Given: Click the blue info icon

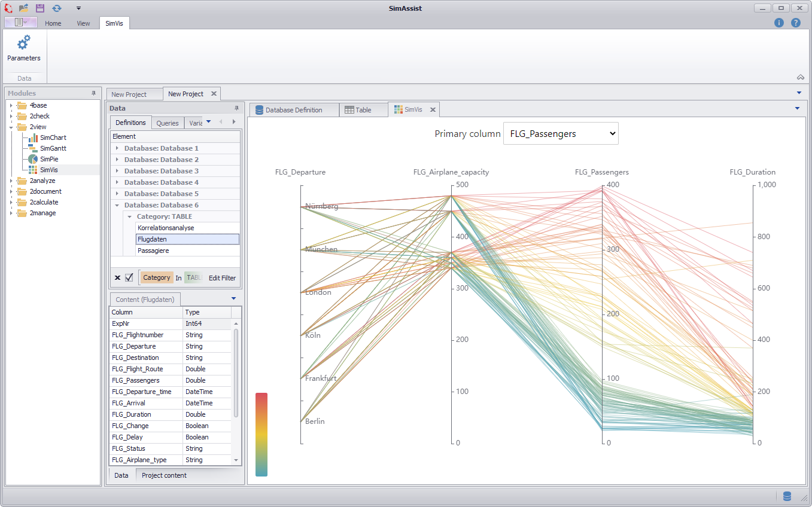Looking at the screenshot, I should click(x=778, y=23).
